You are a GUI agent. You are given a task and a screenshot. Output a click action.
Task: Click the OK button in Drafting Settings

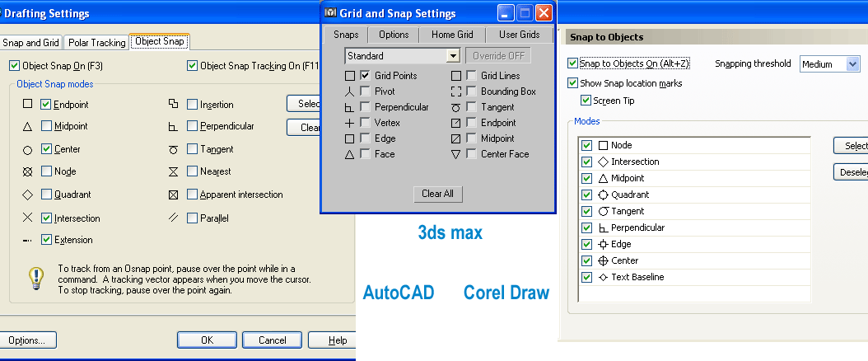[x=207, y=340]
